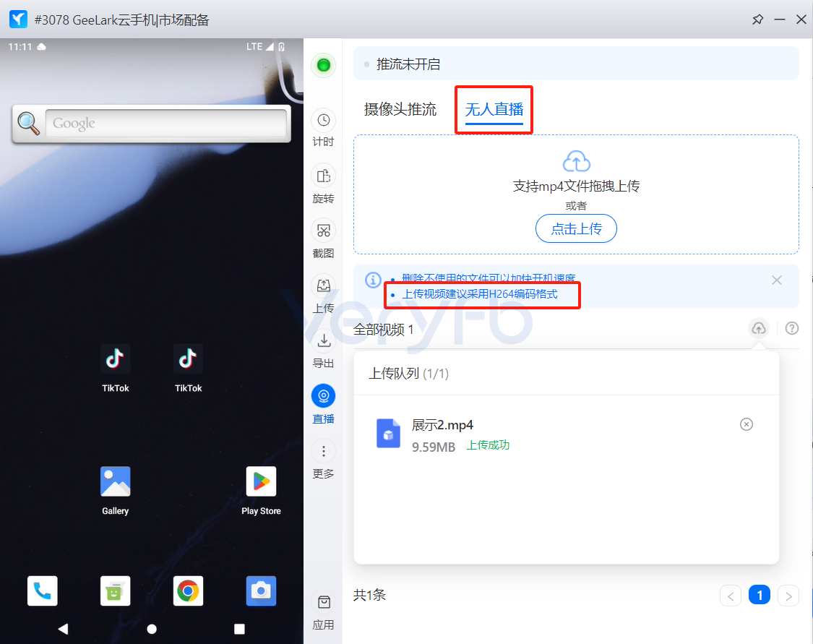Click the 推流未开启 status bar

pyautogui.click(x=576, y=64)
